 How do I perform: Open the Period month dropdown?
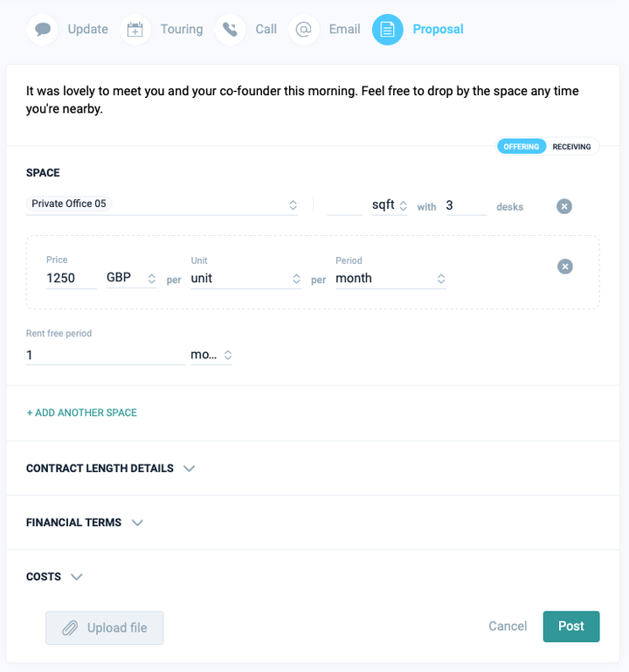click(391, 278)
